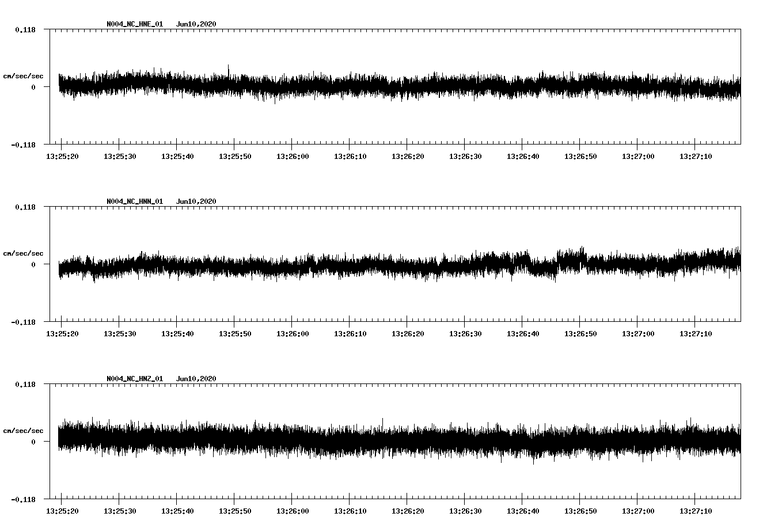Click the 13:26:40 time label under HNE plot
The image size is (782, 532).
tap(523, 157)
